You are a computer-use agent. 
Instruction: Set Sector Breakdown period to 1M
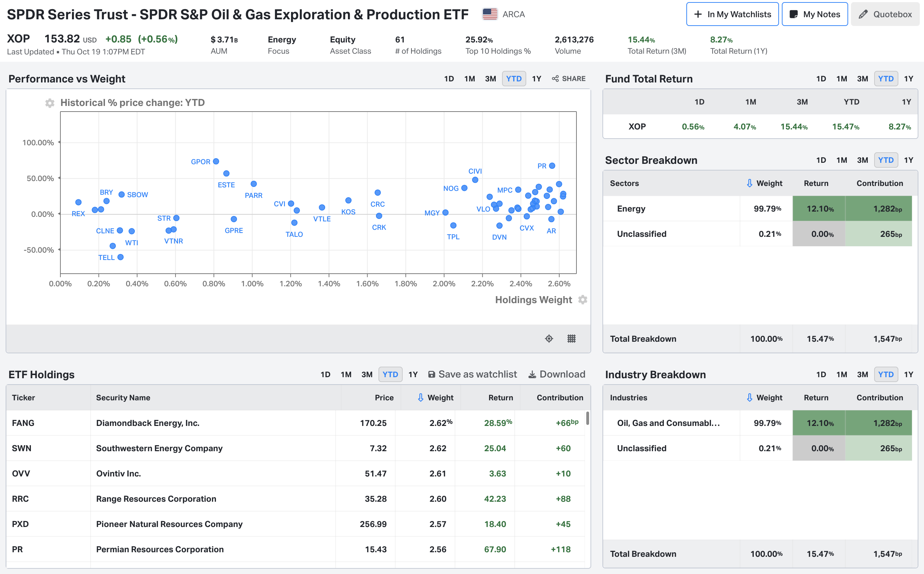coord(841,160)
